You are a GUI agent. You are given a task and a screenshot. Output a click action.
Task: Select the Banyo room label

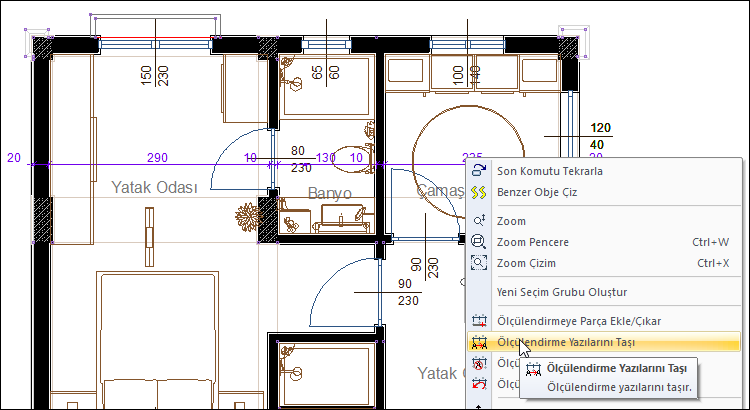pyautogui.click(x=330, y=193)
